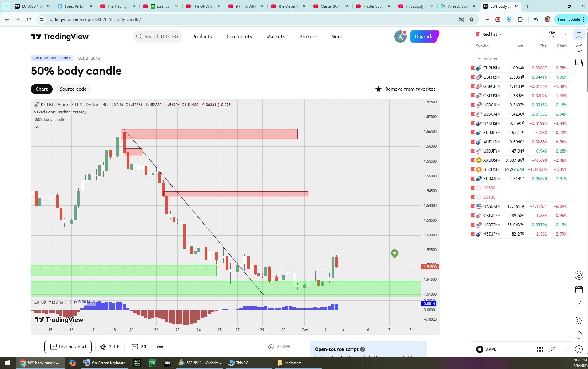Open the Products menu
Viewport: 588px width, 369px height.
[x=202, y=37]
